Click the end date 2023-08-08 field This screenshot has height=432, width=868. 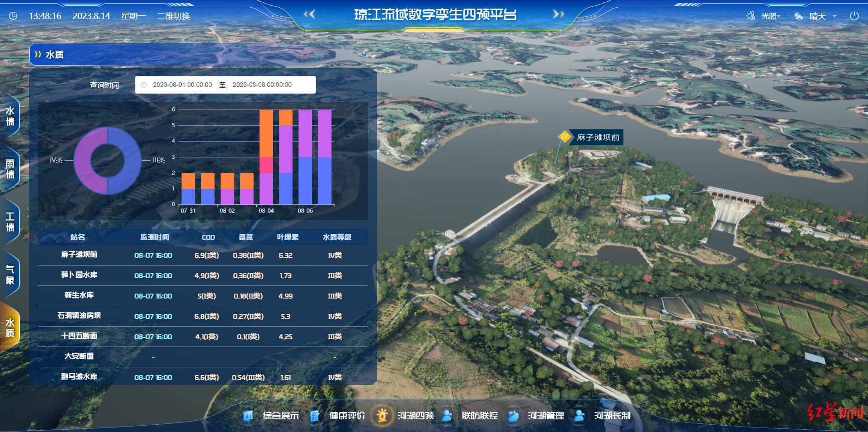pos(262,85)
